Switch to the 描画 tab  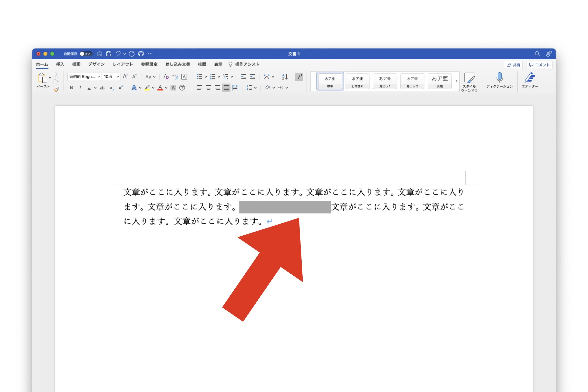(x=76, y=64)
